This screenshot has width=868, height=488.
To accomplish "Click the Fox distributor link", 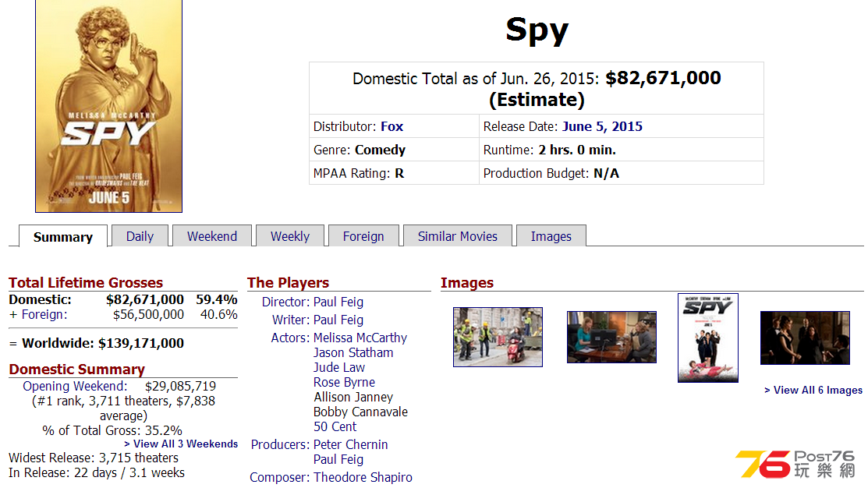I will 392,127.
